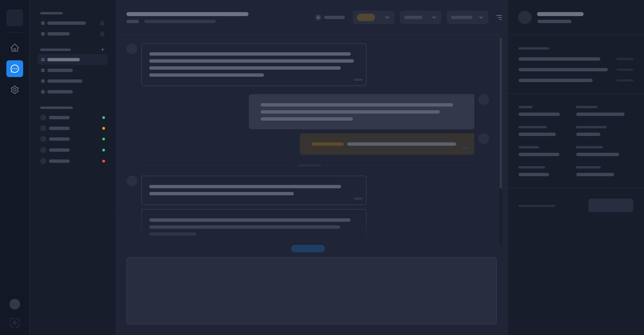Click the lock icon on the first channel
This screenshot has width=644, height=335.
click(x=102, y=23)
